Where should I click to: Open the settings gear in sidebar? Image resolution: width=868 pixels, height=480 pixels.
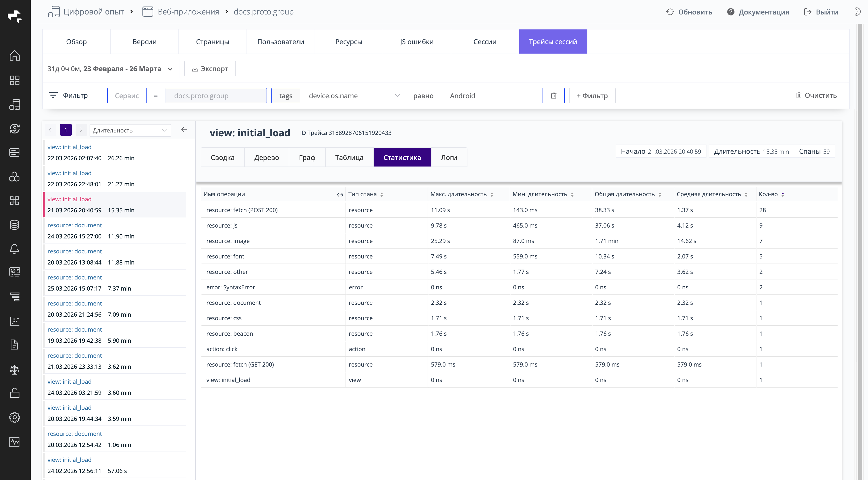click(x=14, y=417)
